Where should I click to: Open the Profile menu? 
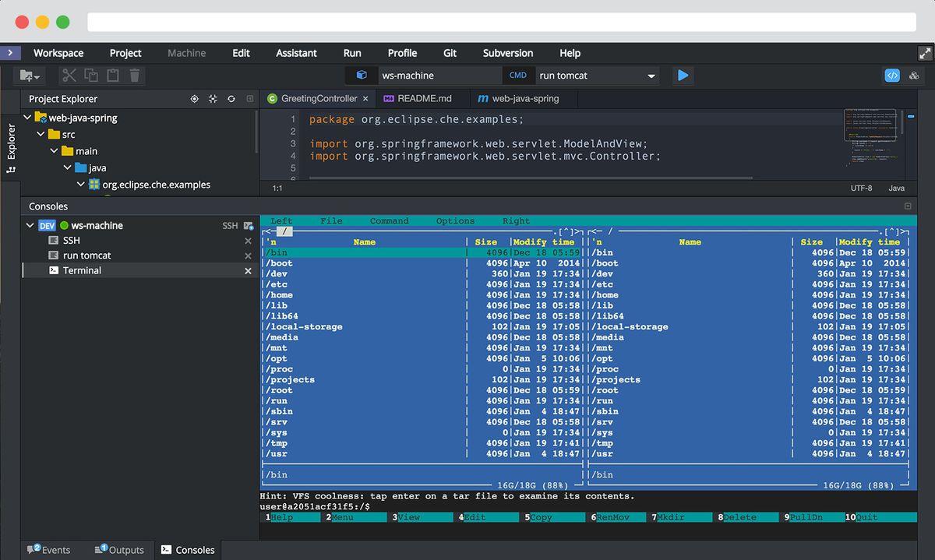(x=402, y=53)
